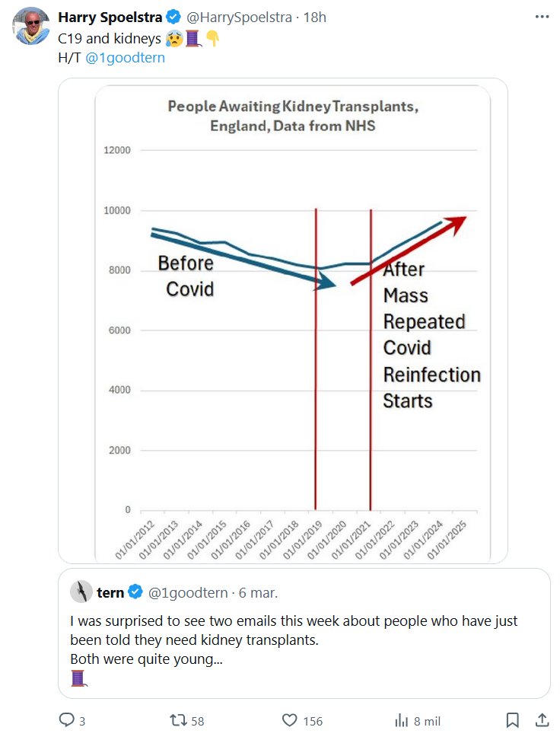Open the three-dot more options menu
The height and width of the screenshot is (740, 560).
pos(541,17)
